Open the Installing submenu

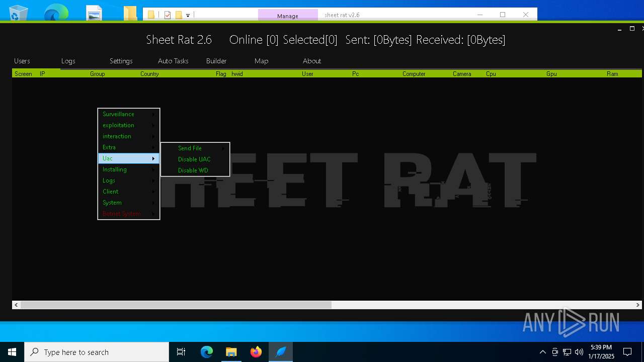point(129,169)
